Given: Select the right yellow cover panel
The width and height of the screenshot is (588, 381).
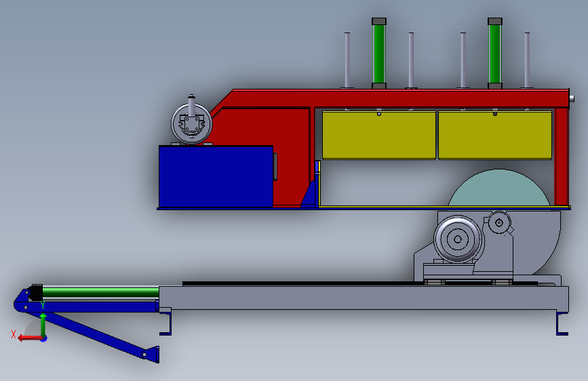Looking at the screenshot, I should (495, 135).
